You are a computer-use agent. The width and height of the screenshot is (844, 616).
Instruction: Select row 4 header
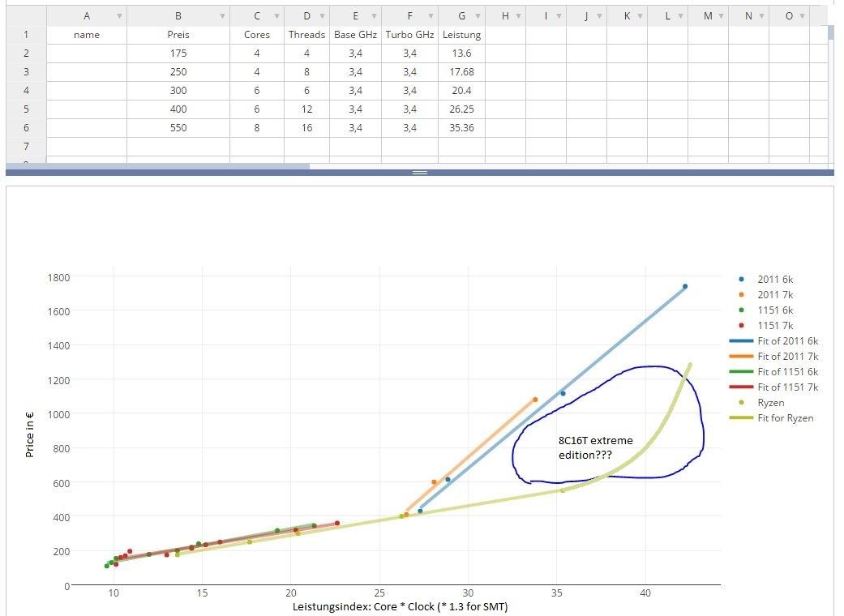(26, 91)
